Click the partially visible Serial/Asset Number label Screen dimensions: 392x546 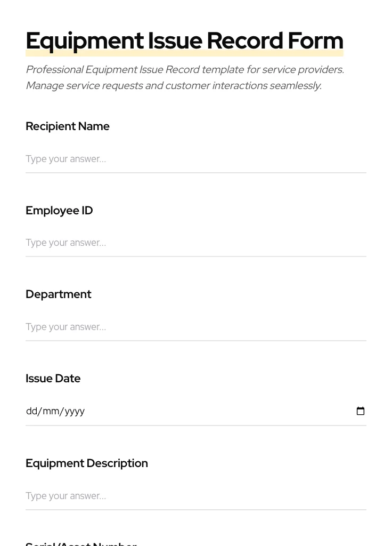tap(81, 543)
